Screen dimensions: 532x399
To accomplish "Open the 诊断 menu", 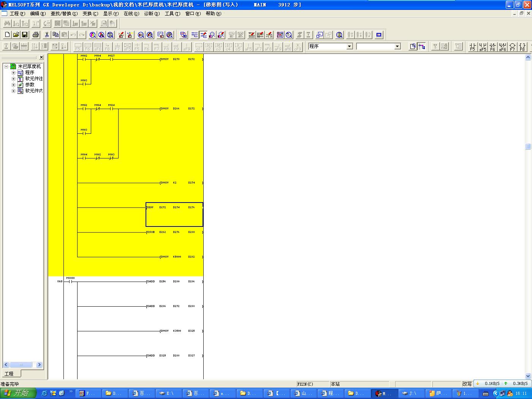I will click(x=152, y=14).
